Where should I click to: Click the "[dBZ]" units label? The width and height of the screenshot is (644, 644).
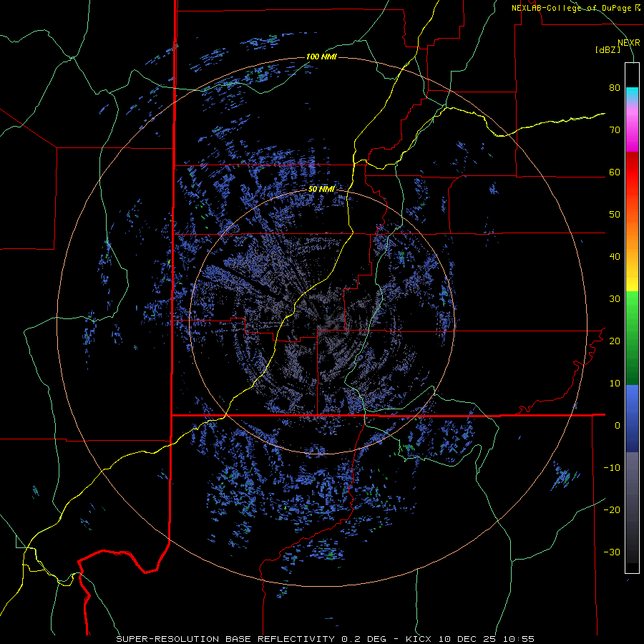coord(608,50)
